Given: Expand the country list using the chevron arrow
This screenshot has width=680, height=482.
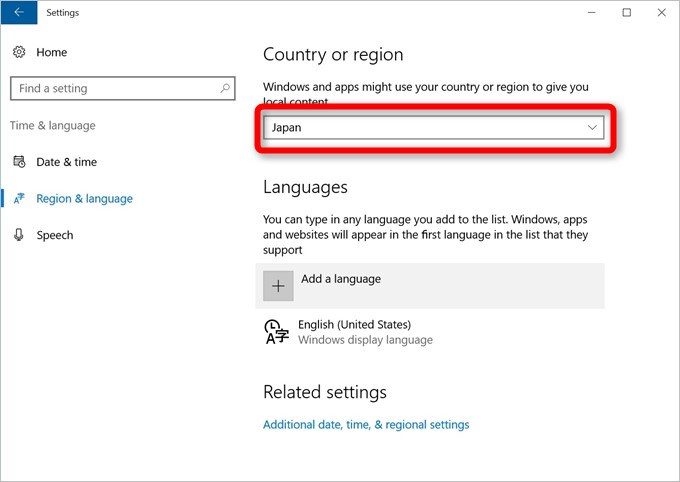Looking at the screenshot, I should pyautogui.click(x=592, y=128).
